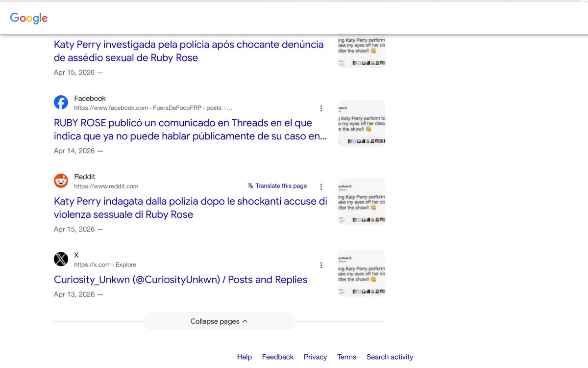This screenshot has height=368, width=588.
Task: Click the Google logo
Action: pos(29,18)
